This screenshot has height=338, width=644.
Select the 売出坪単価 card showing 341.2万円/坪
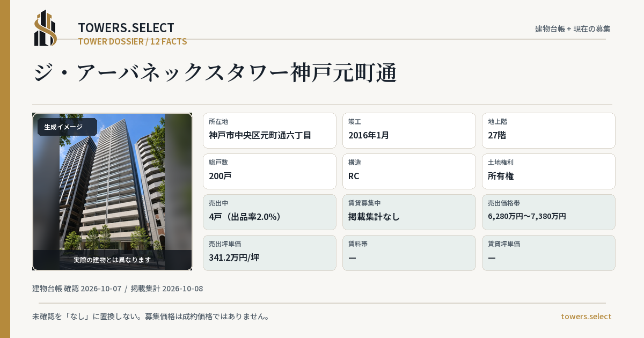[x=269, y=253]
